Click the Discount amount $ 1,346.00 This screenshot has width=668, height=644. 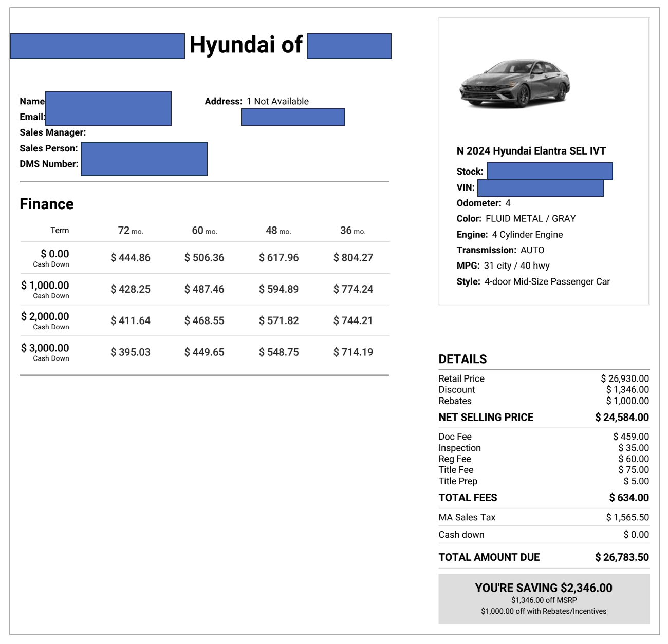[627, 390]
